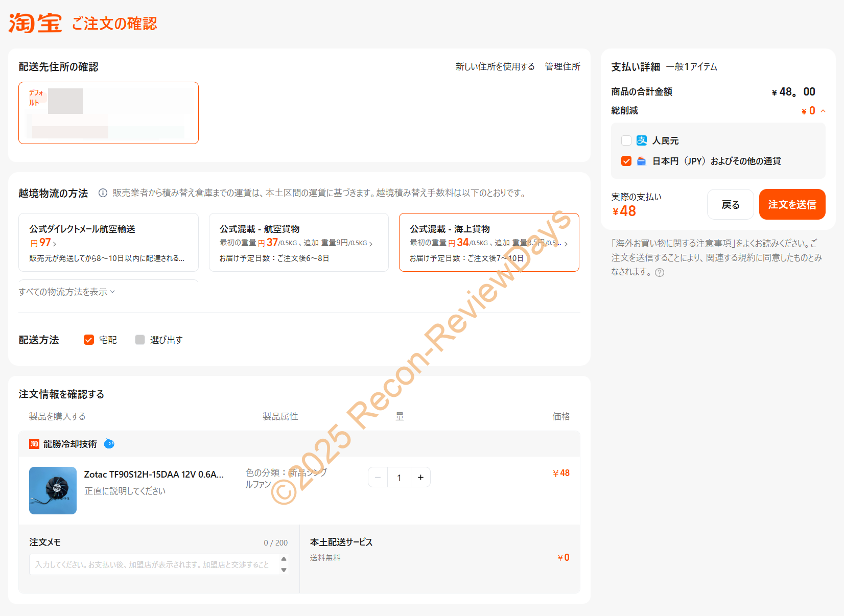Viewport: 844px width, 616px height.
Task: Collapse the 総削減 discount details arrow
Action: point(823,111)
